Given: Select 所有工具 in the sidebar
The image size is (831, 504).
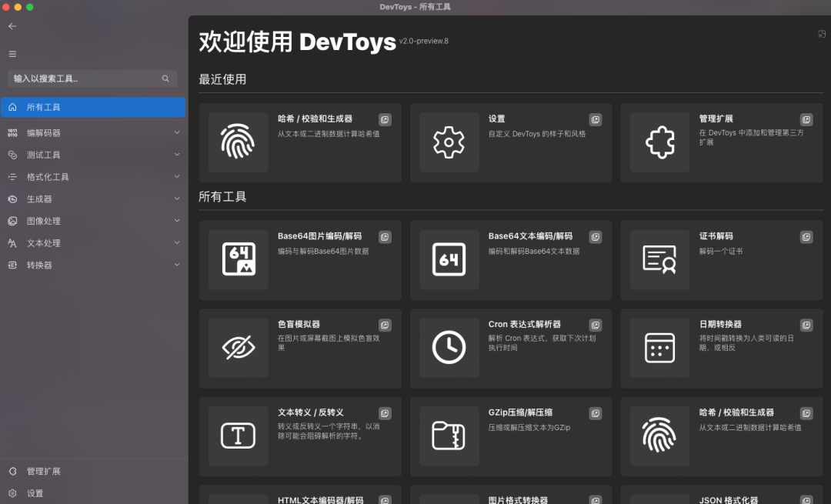Looking at the screenshot, I should coord(93,107).
